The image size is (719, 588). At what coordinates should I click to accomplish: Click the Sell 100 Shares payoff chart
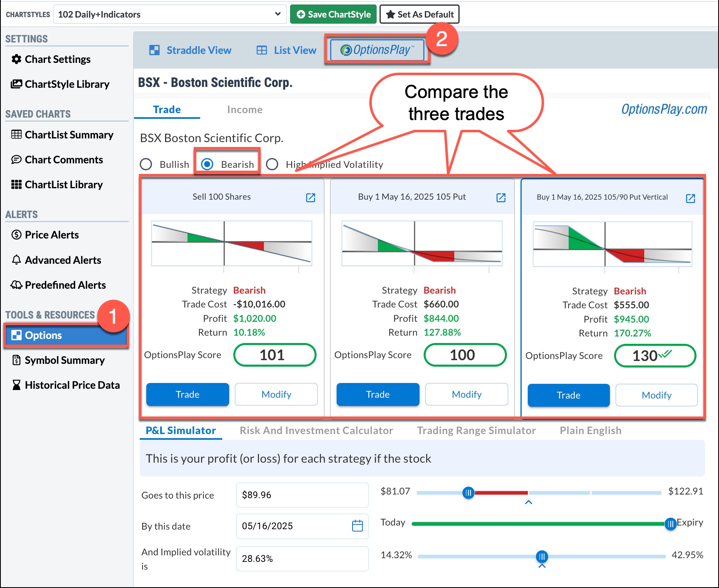pos(232,244)
